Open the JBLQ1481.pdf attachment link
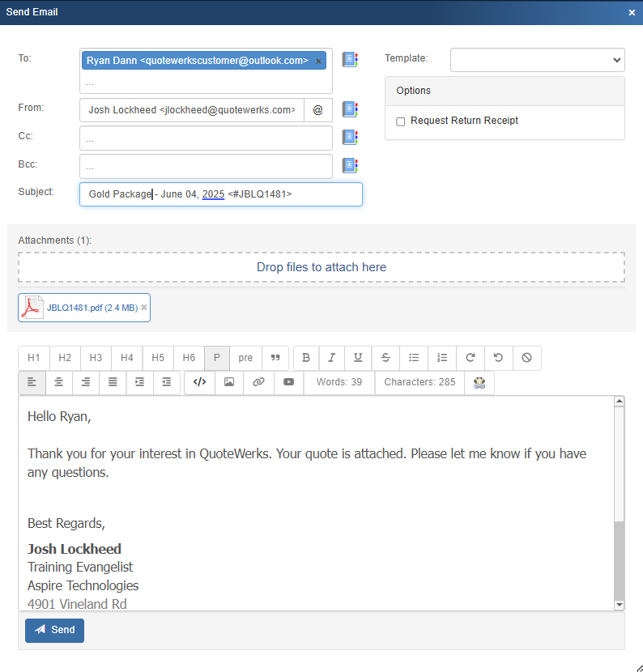The width and height of the screenshot is (643, 672). [92, 308]
